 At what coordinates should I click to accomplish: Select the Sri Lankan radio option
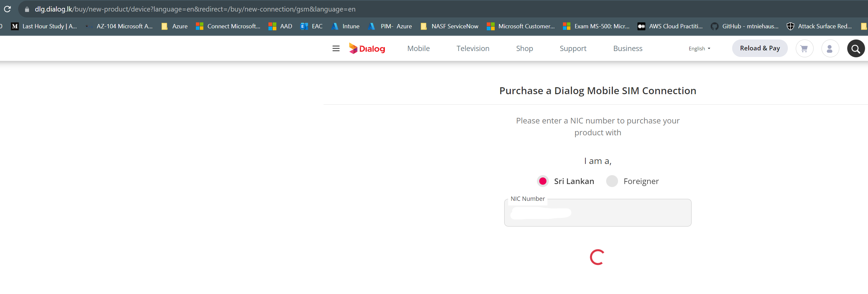point(542,181)
